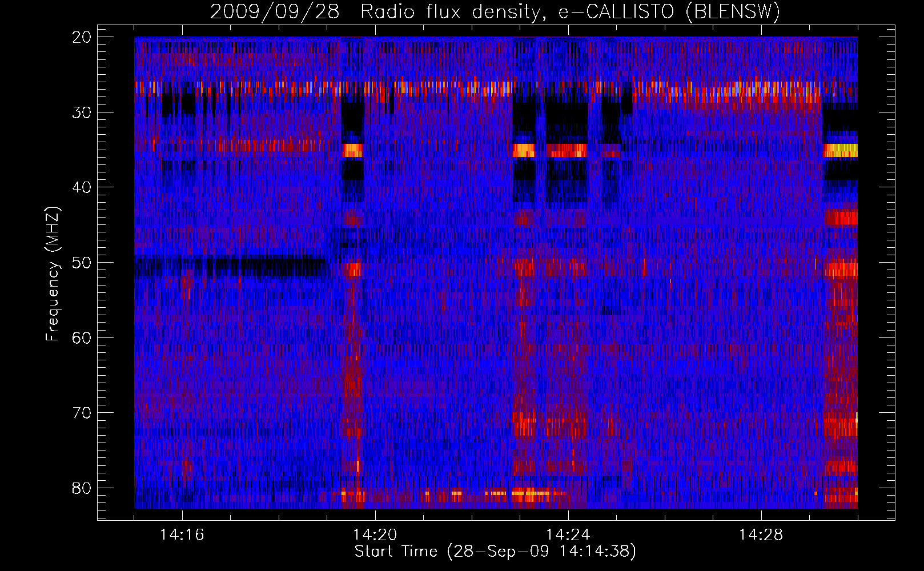Screen dimensions: 924x571
Task: Click the plot title 'Radio flux density, e-CALLISTO (BLENSW)'
Action: click(570, 12)
